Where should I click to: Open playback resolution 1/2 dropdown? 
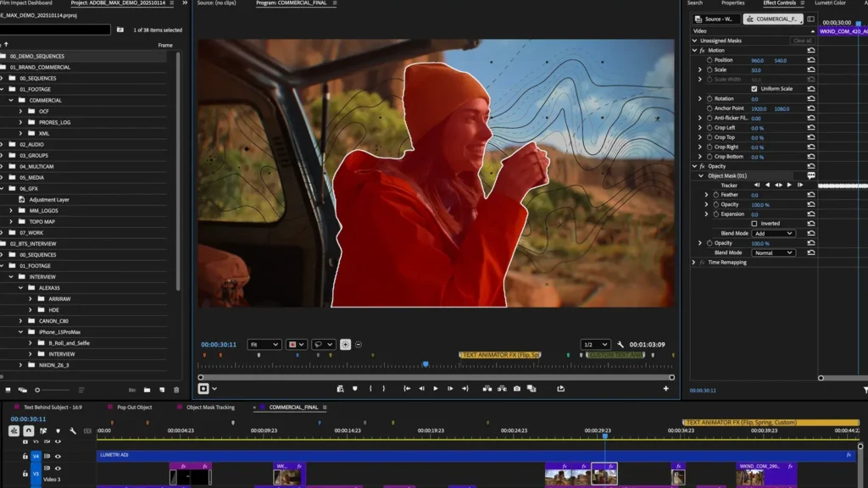(595, 344)
